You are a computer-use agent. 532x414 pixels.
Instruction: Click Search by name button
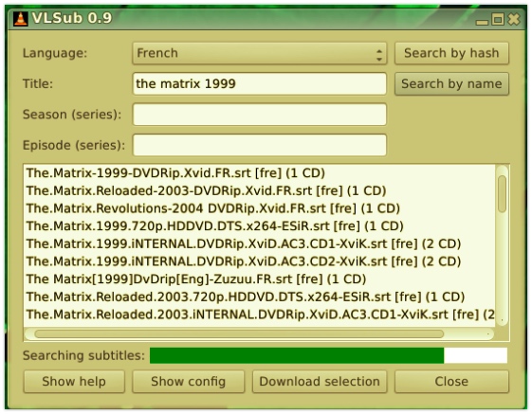(451, 83)
